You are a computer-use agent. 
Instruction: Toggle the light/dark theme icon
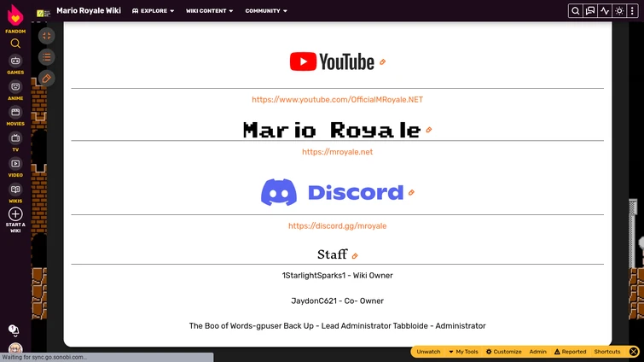[619, 11]
